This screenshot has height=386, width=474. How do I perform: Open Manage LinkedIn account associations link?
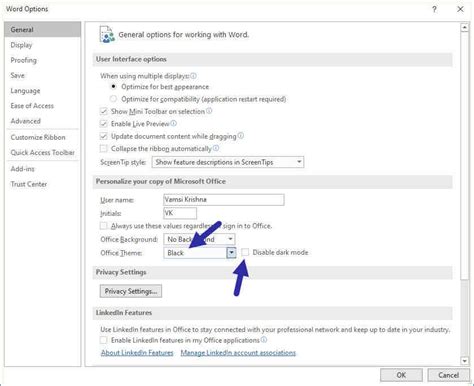click(238, 353)
